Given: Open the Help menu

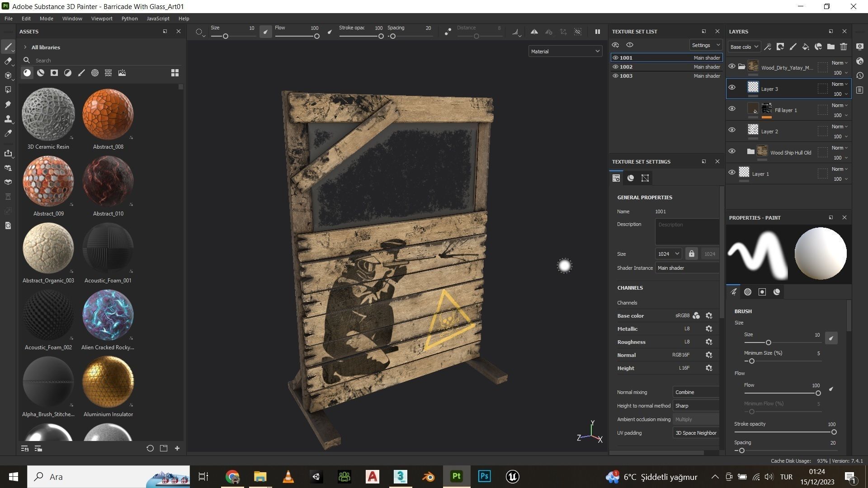Looking at the screenshot, I should coord(184,19).
